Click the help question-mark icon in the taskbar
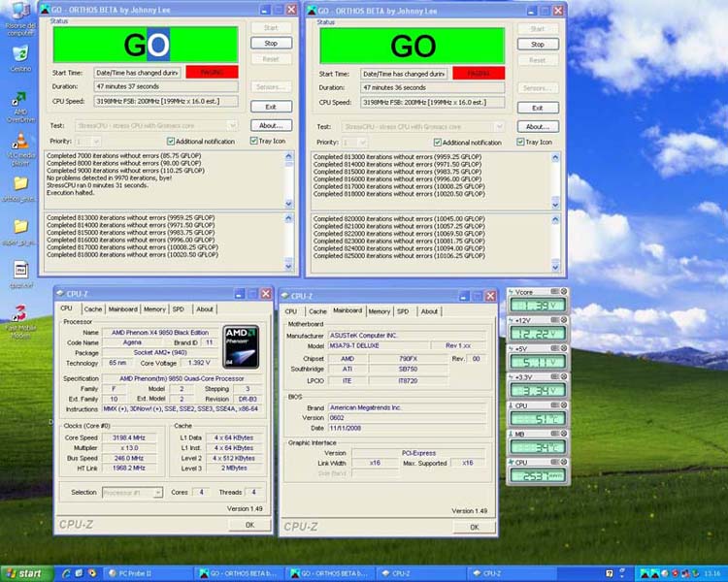Viewport: 728px width, 582px height. [x=610, y=573]
